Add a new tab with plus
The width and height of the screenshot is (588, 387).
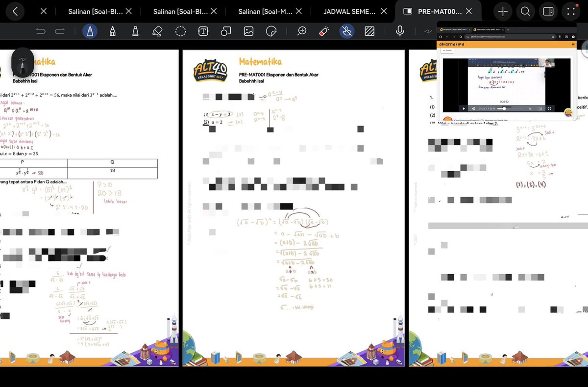[502, 11]
